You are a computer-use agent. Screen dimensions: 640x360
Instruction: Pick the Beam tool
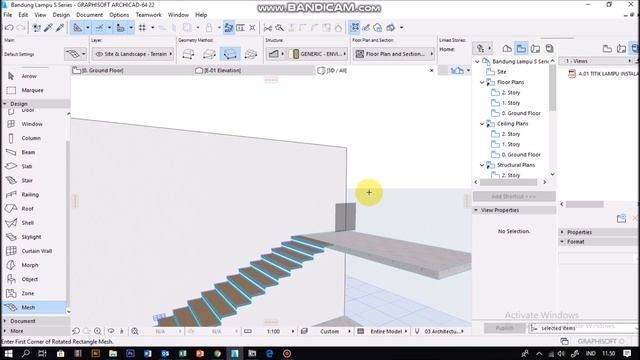tap(29, 152)
